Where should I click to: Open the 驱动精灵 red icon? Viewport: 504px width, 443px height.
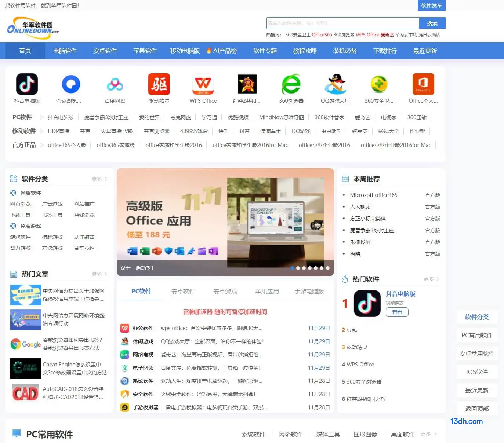coord(159,84)
